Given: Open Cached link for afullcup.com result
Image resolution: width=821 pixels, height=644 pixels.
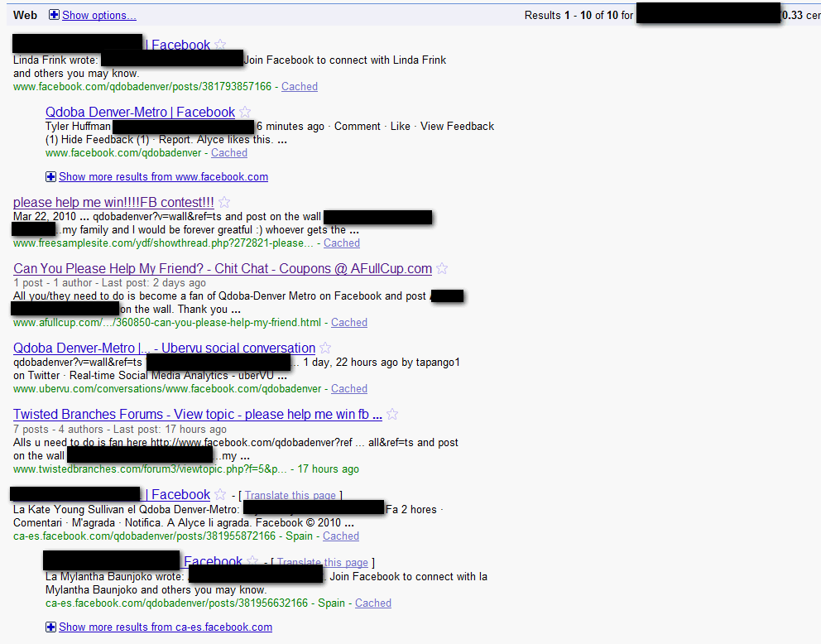Looking at the screenshot, I should point(349,323).
